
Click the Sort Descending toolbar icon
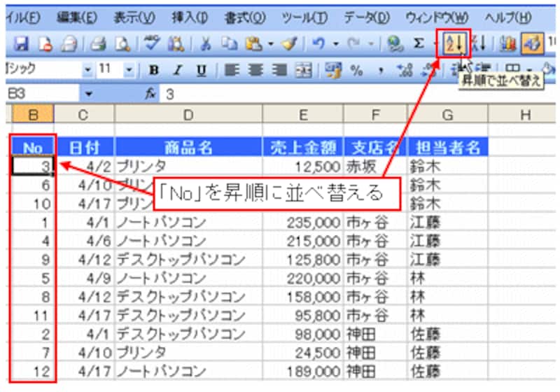point(478,44)
